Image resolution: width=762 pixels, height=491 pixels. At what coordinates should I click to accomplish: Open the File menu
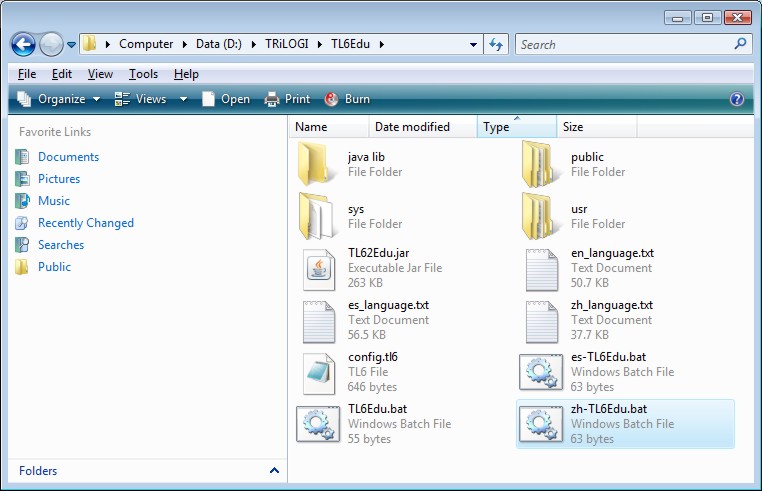point(27,74)
